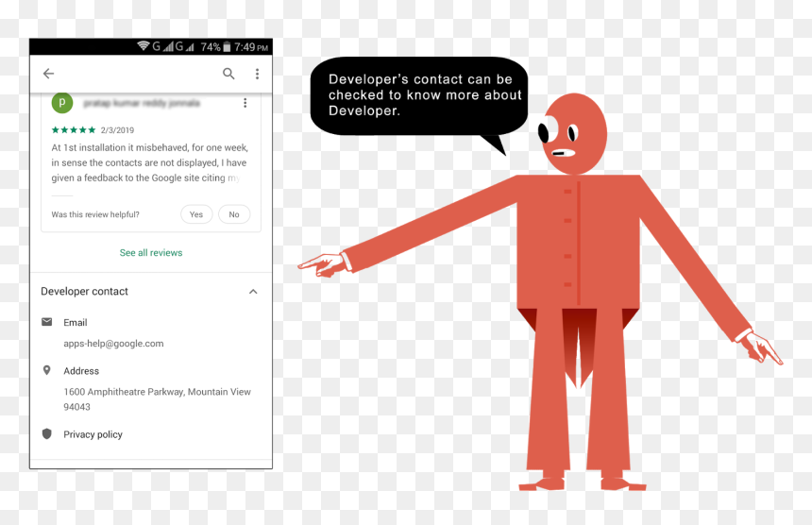Click 'Was this review helpful?' text
Image resolution: width=812 pixels, height=525 pixels.
coord(95,214)
